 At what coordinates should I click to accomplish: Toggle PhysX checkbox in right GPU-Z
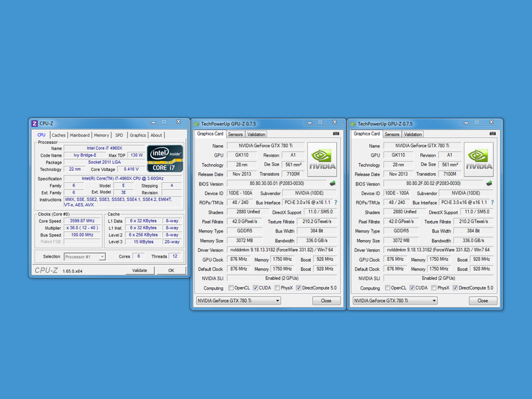point(434,288)
